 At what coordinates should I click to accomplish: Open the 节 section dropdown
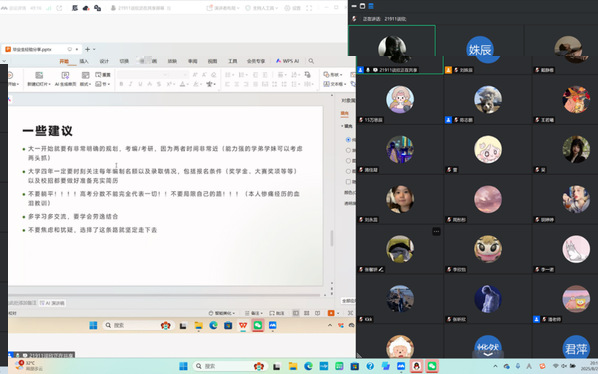coord(103,84)
